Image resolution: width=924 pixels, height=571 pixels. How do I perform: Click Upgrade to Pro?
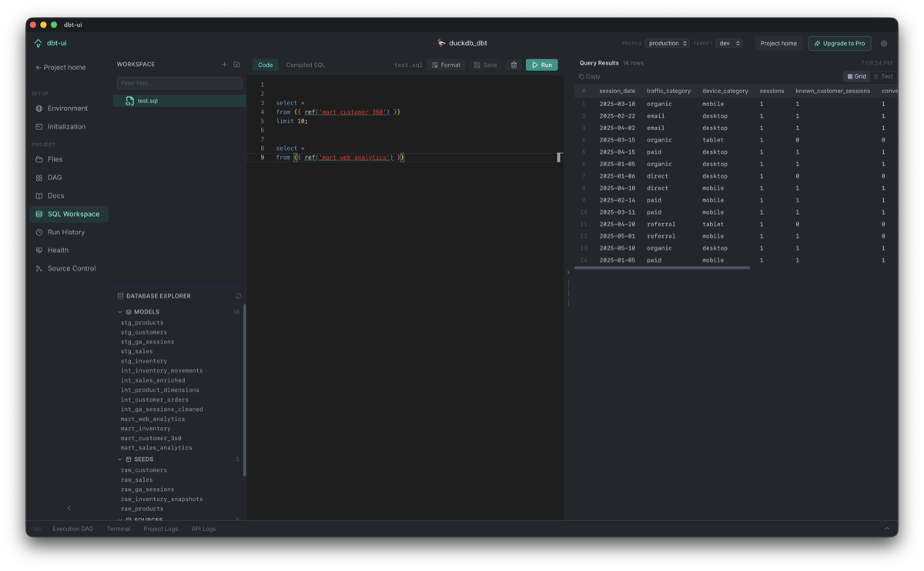(839, 43)
